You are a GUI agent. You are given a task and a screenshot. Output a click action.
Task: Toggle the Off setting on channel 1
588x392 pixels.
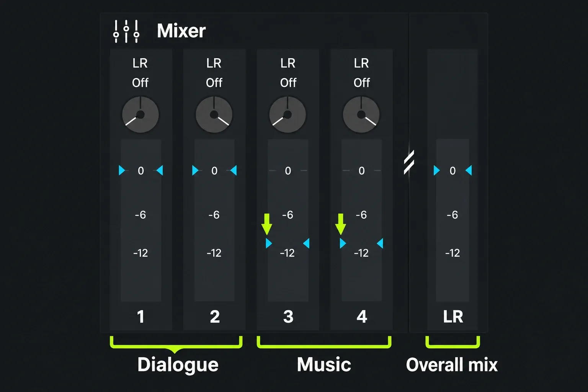[140, 83]
